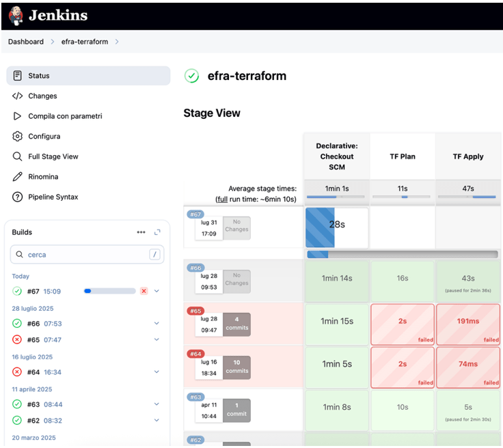Click the Configura gear icon

18,137
